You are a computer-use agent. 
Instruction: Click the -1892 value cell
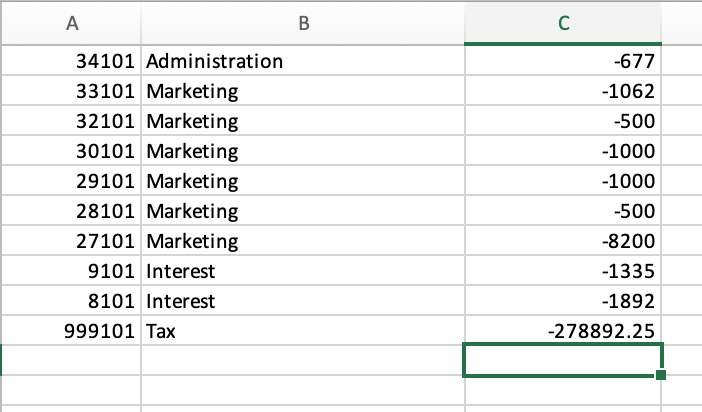tap(563, 300)
